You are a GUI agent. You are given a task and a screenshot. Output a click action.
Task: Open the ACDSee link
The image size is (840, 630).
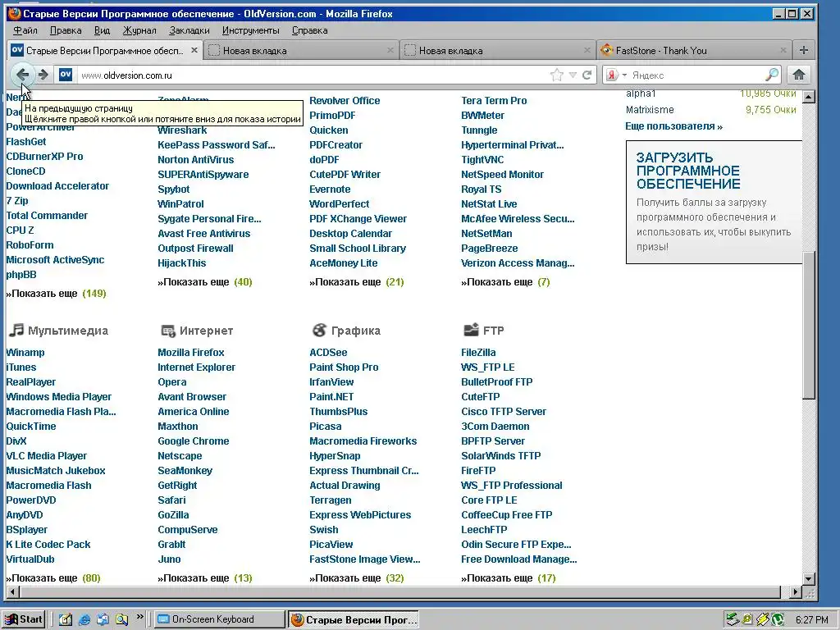point(328,353)
